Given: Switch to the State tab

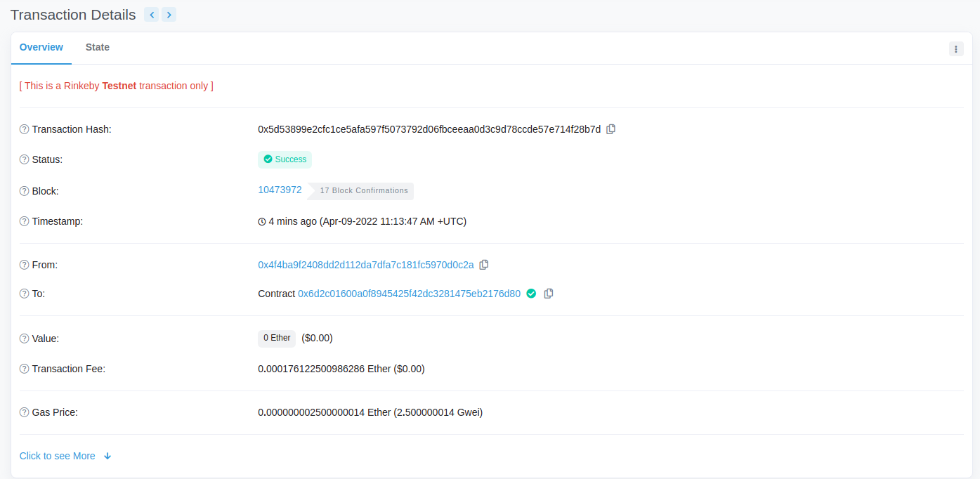Looking at the screenshot, I should [x=97, y=47].
